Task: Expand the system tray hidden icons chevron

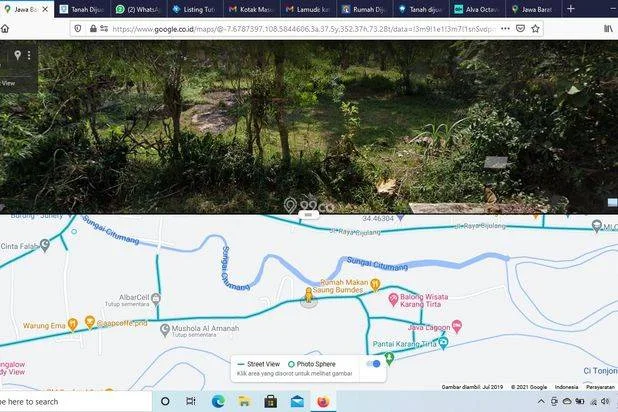Action: (541, 401)
